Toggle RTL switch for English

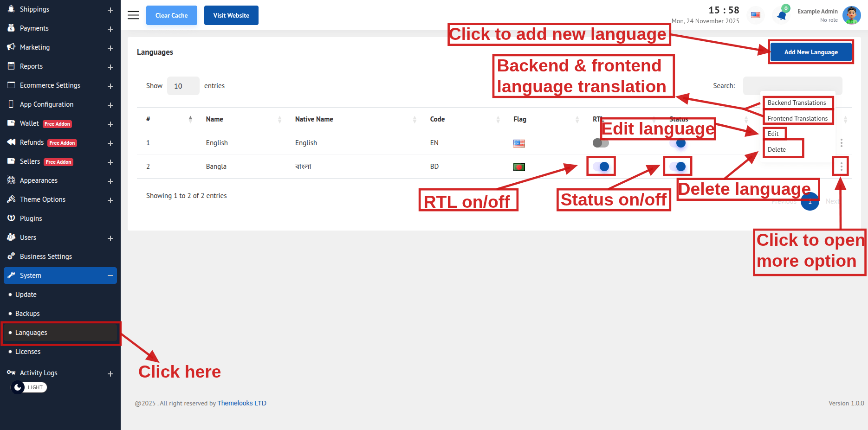pos(601,143)
